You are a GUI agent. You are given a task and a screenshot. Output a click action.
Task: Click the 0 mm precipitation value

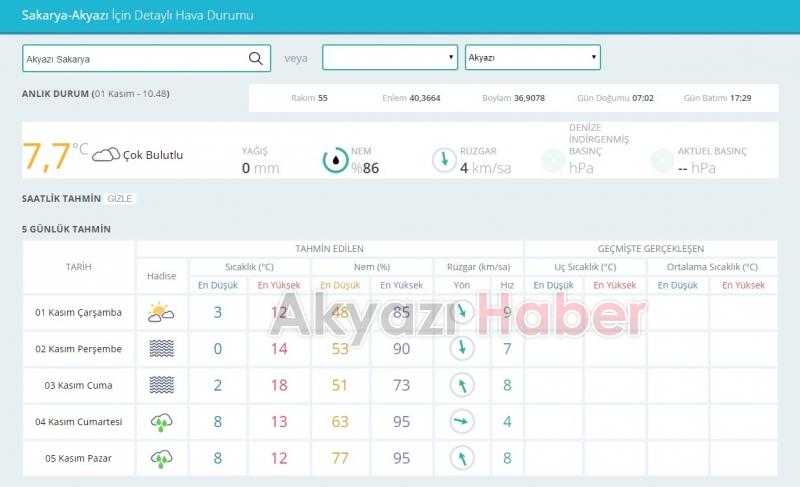(260, 168)
